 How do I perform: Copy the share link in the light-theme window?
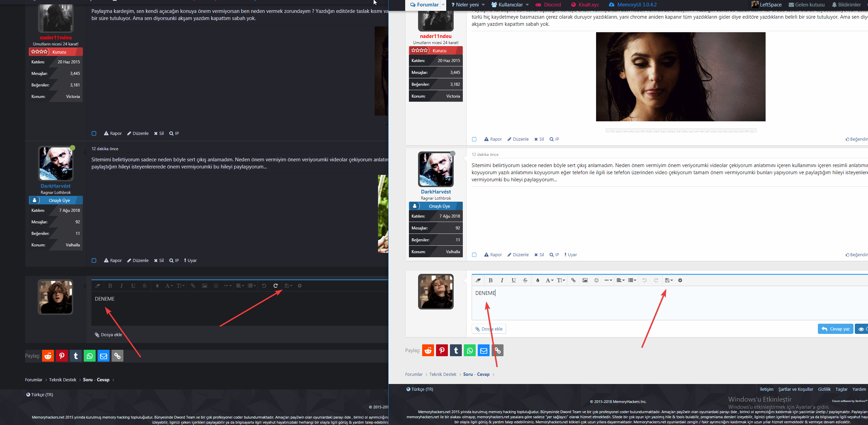pyautogui.click(x=498, y=350)
